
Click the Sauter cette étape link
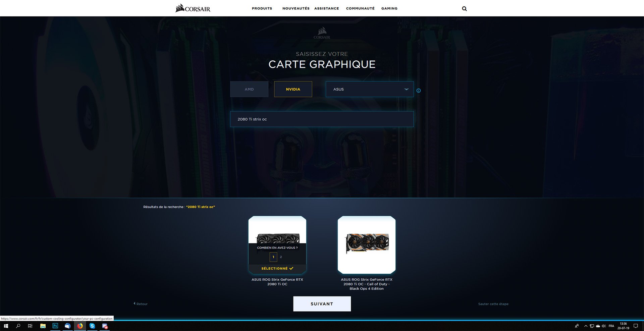[493, 304]
